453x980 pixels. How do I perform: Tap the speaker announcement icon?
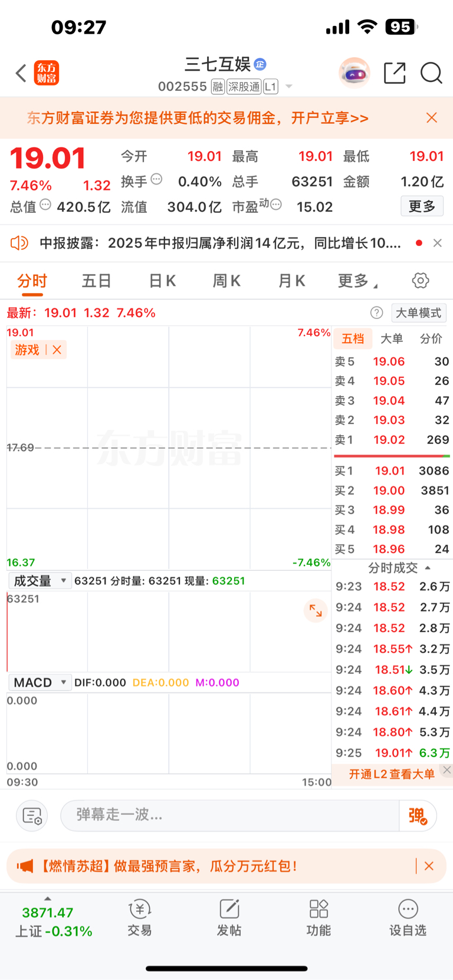[x=19, y=243]
